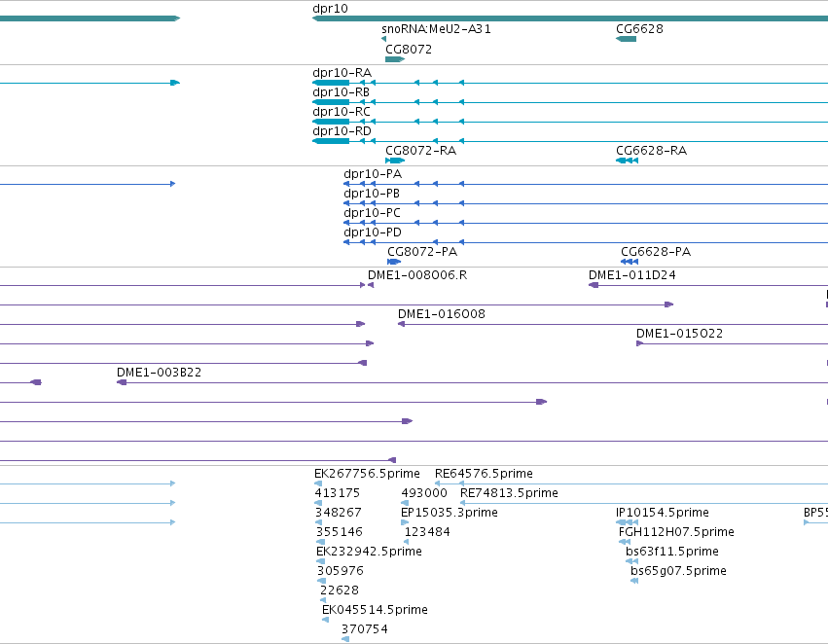Select the dpr10-RA transcript label

342,73
